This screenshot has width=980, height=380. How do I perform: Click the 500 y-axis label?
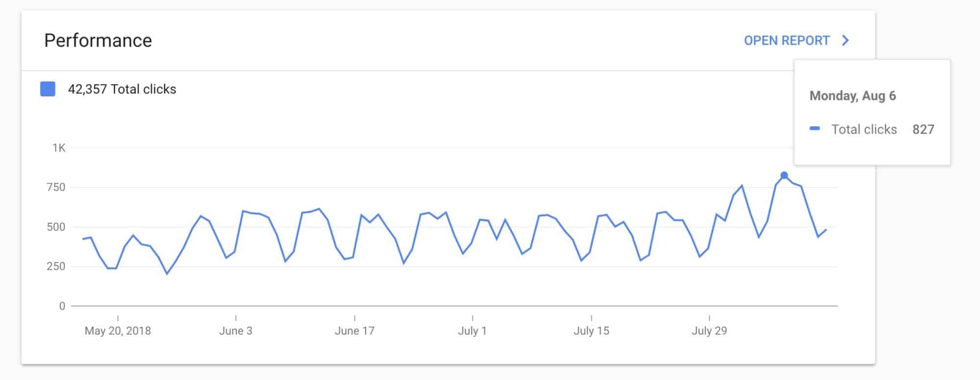(x=56, y=227)
